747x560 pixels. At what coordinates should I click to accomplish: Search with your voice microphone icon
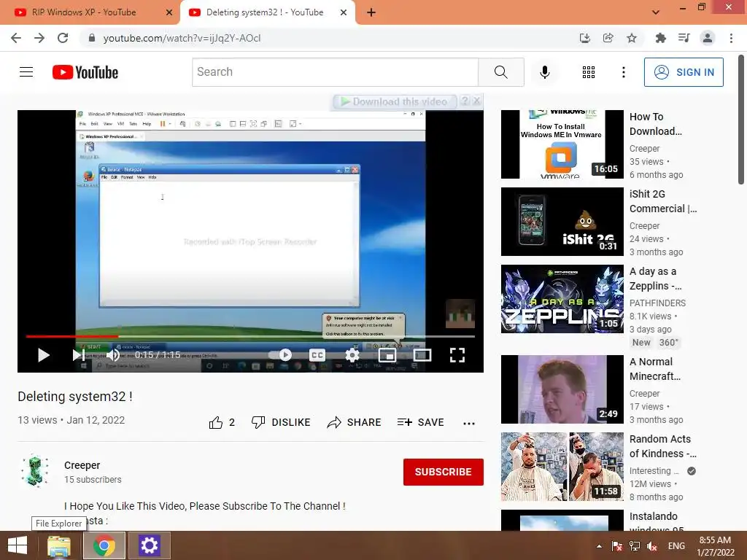pos(544,72)
